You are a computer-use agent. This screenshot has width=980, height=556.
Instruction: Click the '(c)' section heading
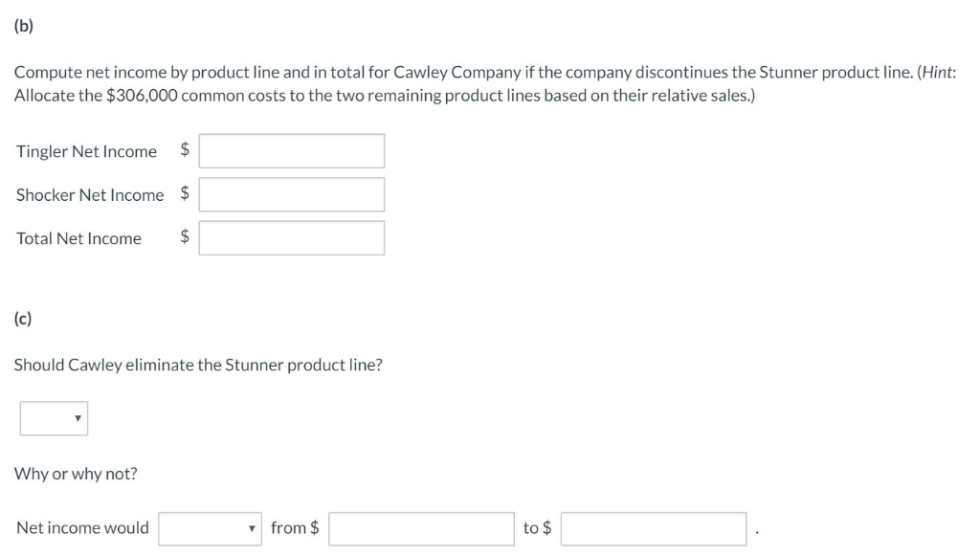[23, 319]
